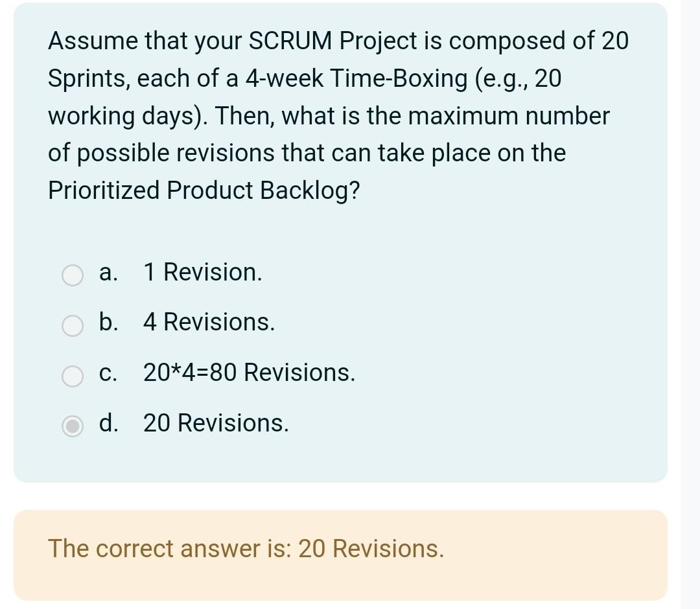
Task: Click the option label "a."
Action: pos(109,272)
